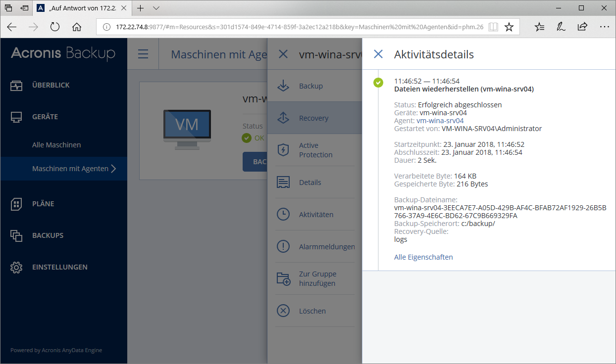Click the vm-wina-srv04 agent link
This screenshot has width=616, height=364.
[x=440, y=121]
